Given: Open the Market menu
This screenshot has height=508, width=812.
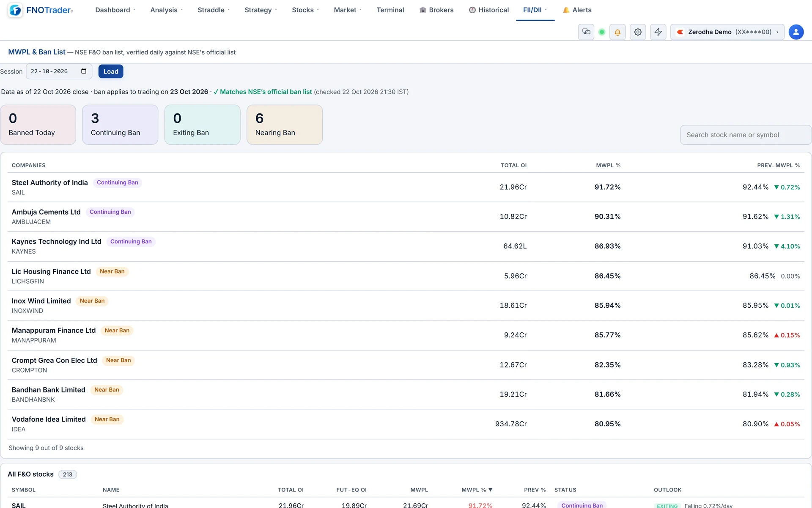Looking at the screenshot, I should 348,10.
